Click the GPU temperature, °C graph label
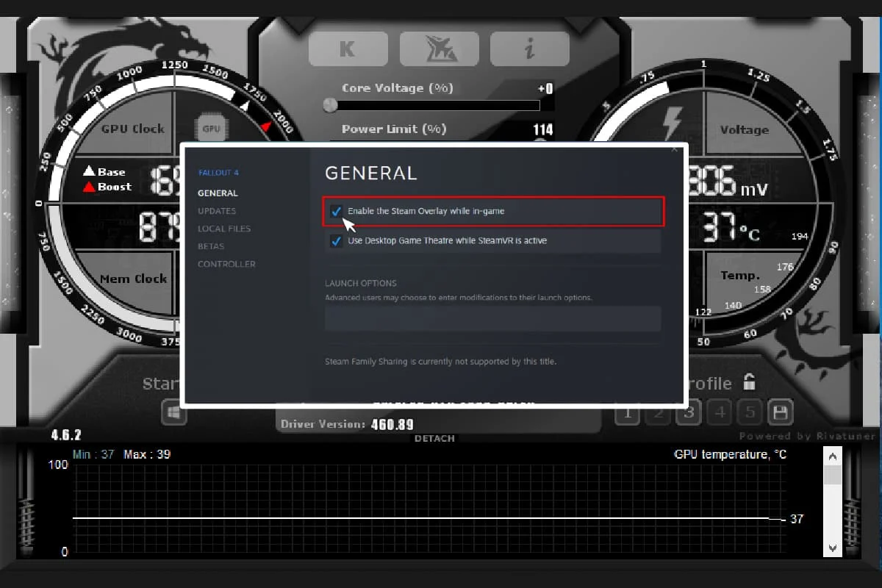The height and width of the screenshot is (588, 882). click(731, 454)
